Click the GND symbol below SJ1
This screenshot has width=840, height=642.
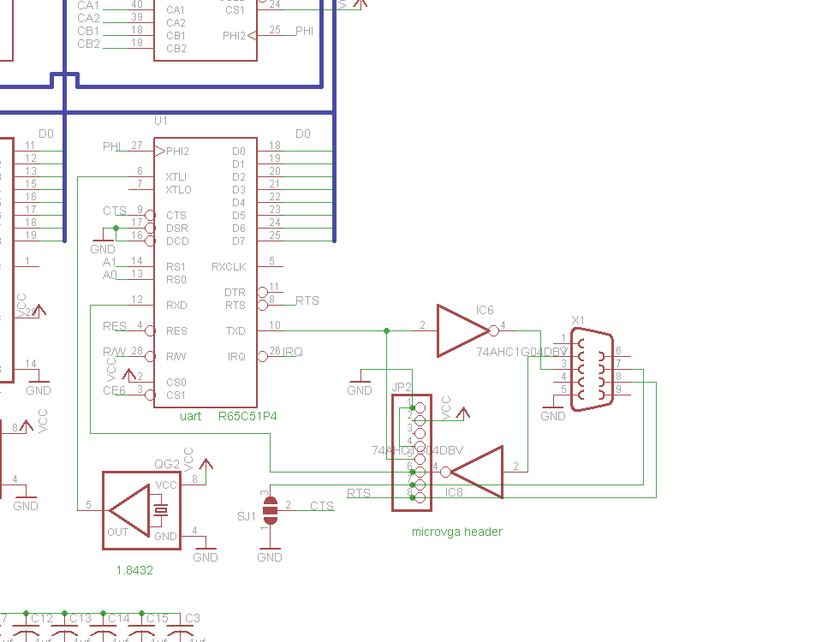[269, 551]
